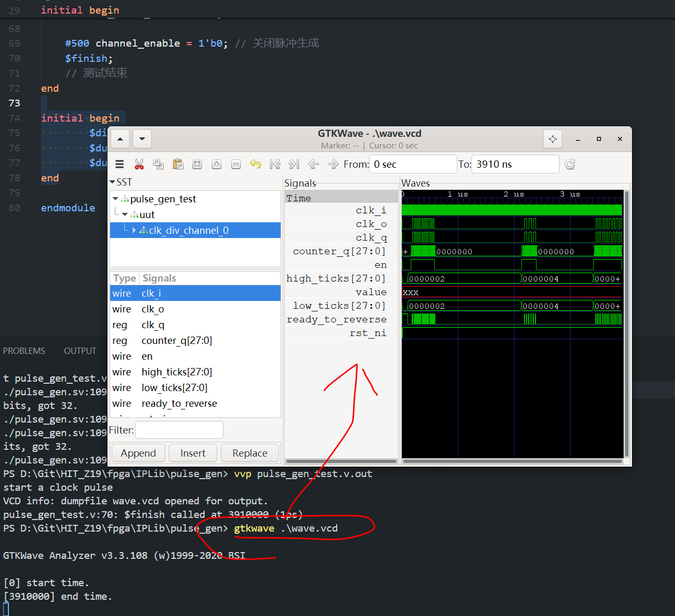
Task: Click the Copy traces icon
Action: 158,164
